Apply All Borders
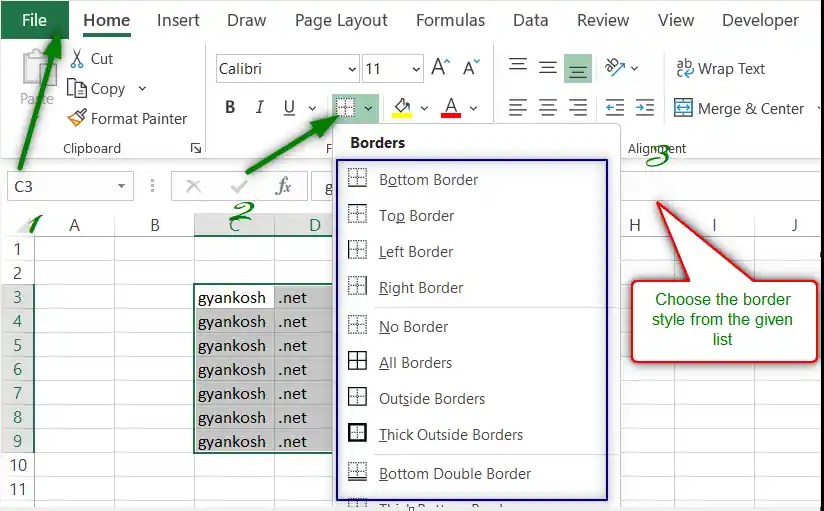The height and width of the screenshot is (511, 824). 472,362
